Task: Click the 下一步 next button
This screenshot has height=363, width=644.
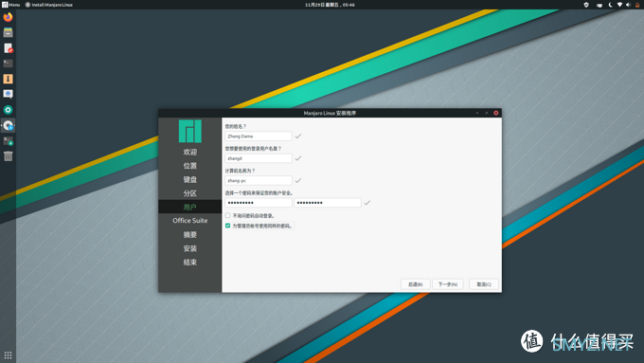Action: (x=448, y=284)
